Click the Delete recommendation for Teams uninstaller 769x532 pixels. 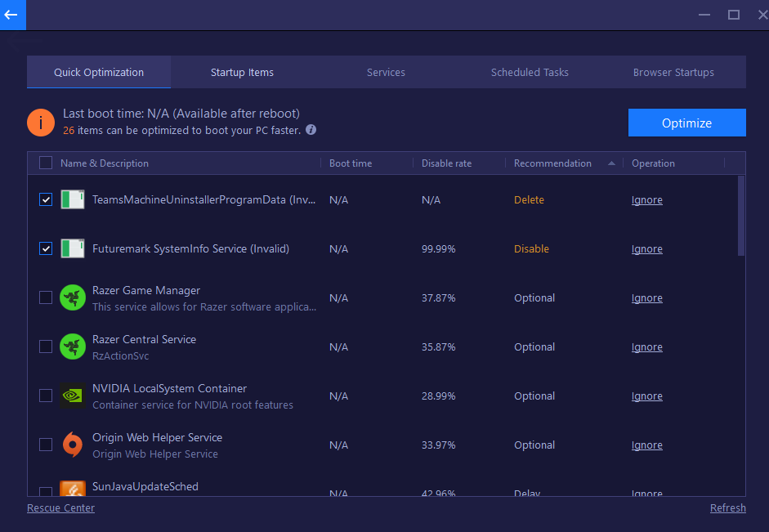[x=529, y=199]
